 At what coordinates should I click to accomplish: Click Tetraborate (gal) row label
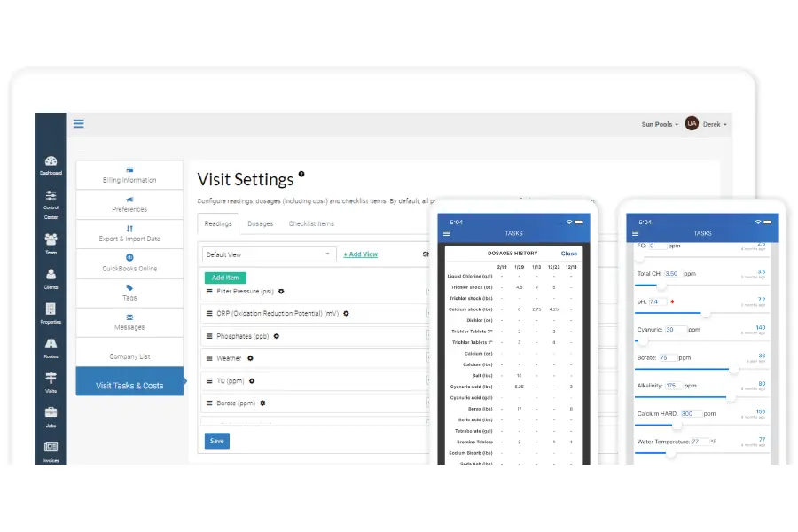click(x=473, y=431)
